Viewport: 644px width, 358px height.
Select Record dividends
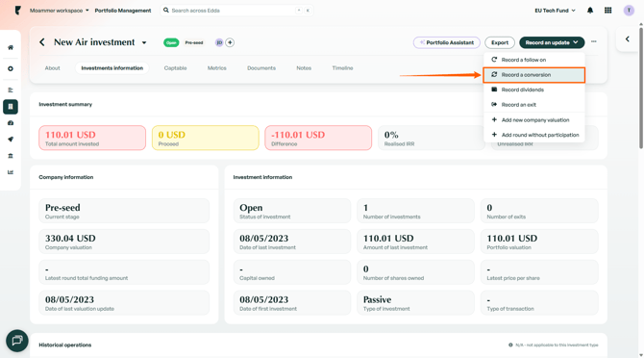[x=533, y=89]
